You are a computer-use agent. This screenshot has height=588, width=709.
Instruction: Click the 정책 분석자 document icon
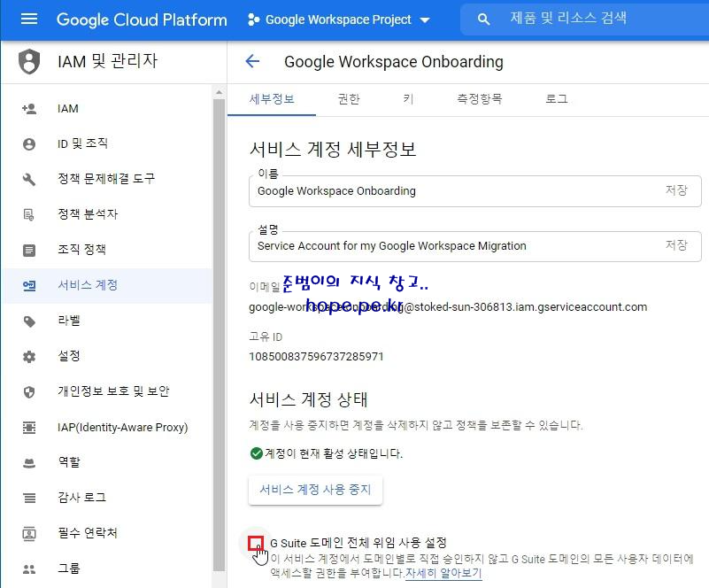click(x=29, y=214)
